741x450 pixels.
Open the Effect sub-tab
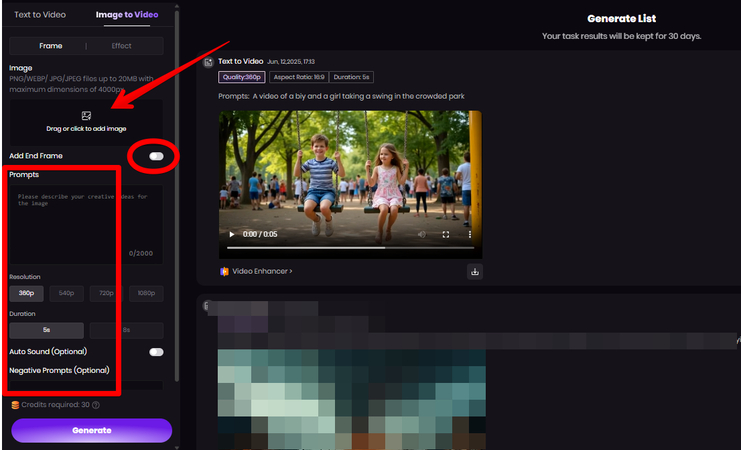(121, 46)
